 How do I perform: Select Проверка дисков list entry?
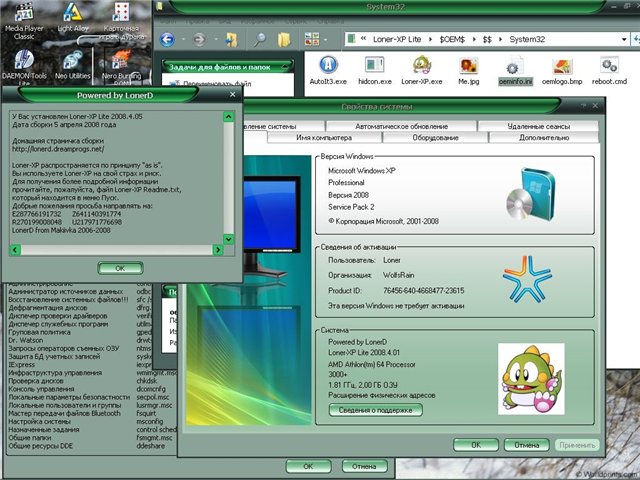tap(36, 381)
